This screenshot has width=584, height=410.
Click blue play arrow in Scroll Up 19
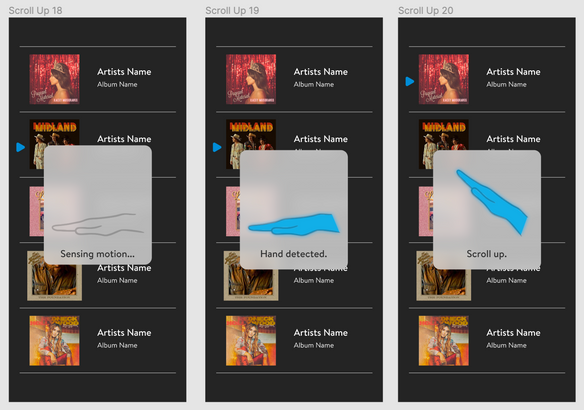(217, 147)
